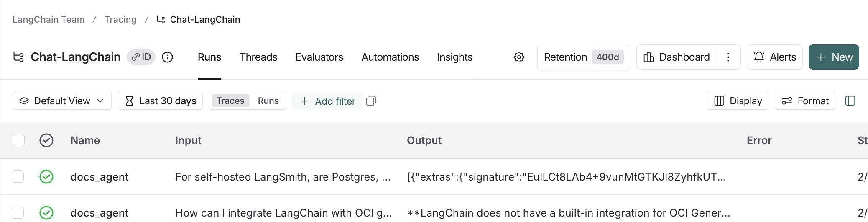
Task: Toggle side panel layout icon near Format
Action: (850, 101)
